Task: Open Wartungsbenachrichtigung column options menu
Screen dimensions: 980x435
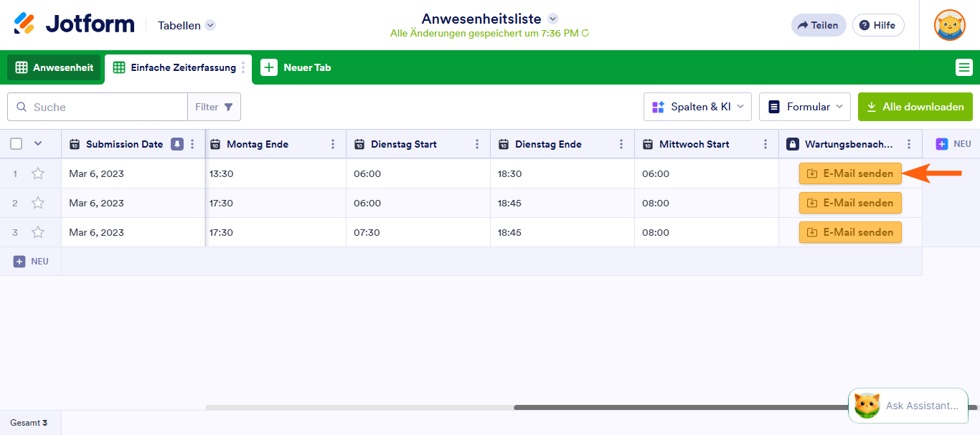Action: click(x=909, y=144)
